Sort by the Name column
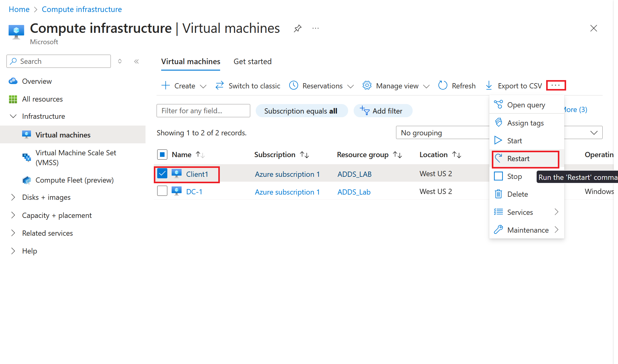The image size is (618, 364). pos(188,155)
